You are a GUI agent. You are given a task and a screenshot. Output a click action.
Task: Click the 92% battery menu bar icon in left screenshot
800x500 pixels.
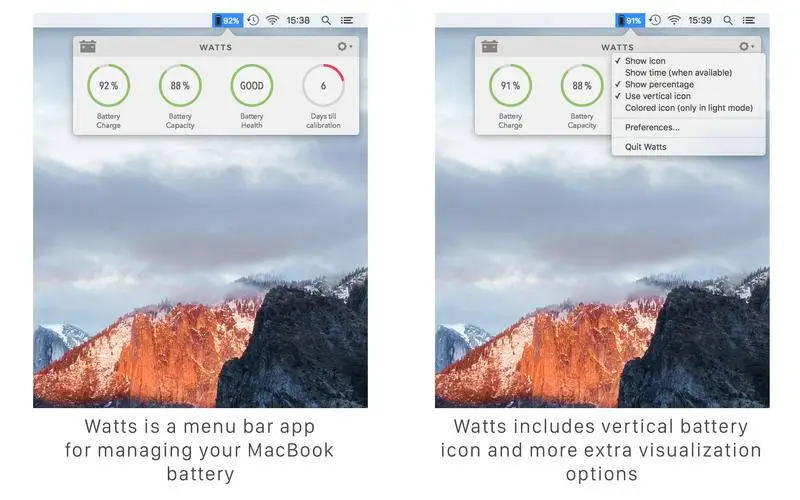228,20
